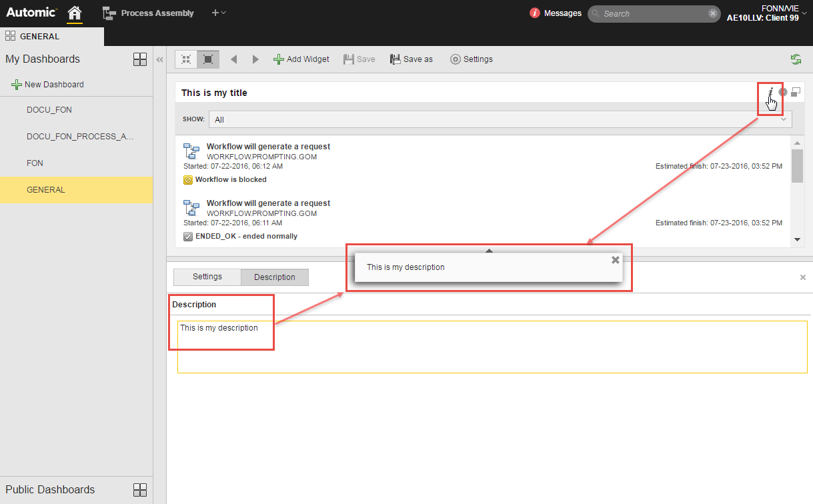The height and width of the screenshot is (504, 813).
Task: Click Add Widget button
Action: tap(301, 59)
